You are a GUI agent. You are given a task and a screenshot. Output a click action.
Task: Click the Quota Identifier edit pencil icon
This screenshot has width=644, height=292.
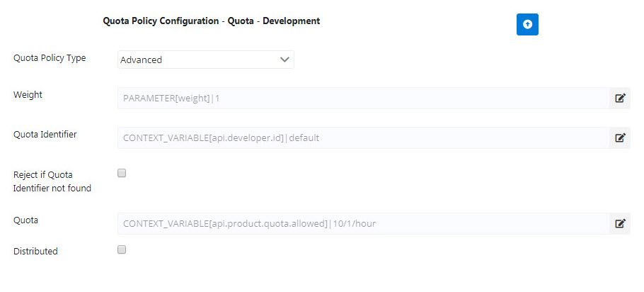tap(620, 137)
